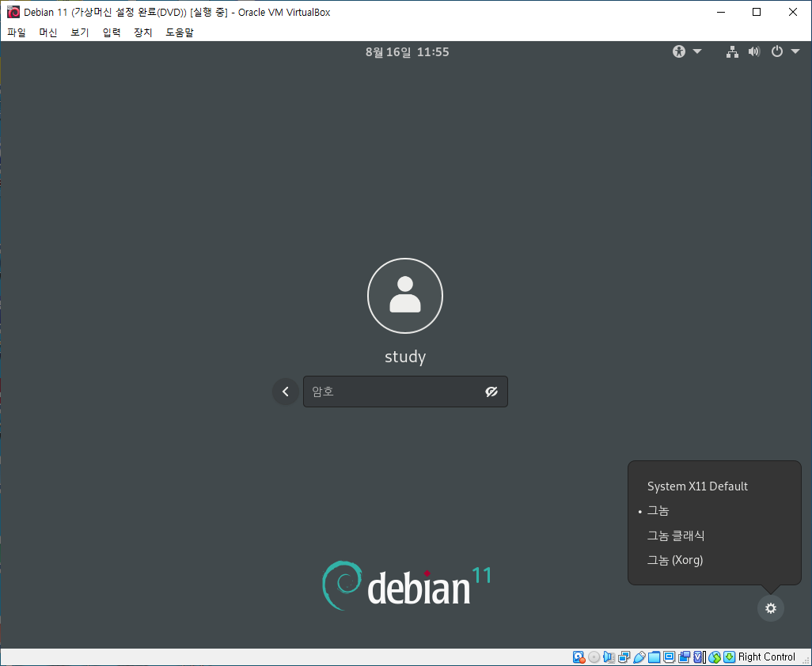The height and width of the screenshot is (666, 812).
Task: Choose 그놈 (Xorg) session
Action: coord(714,560)
